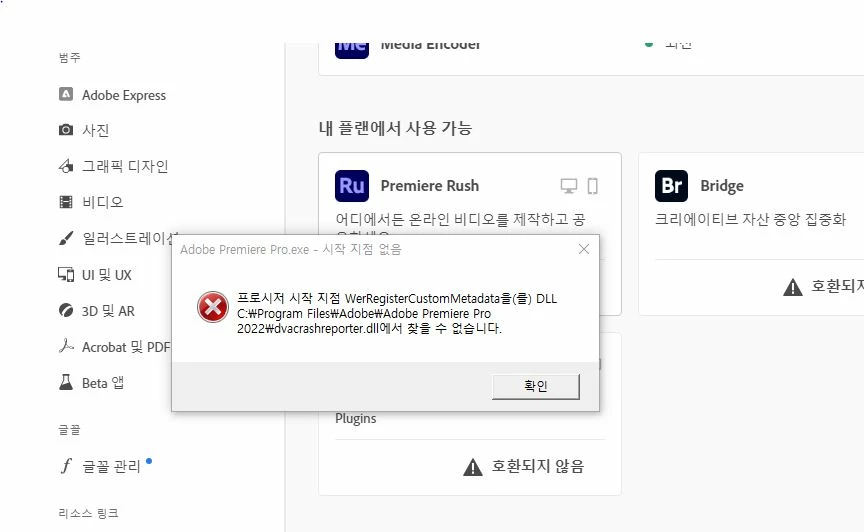Click the sphere icon beside 3D 및 AR
The width and height of the screenshot is (864, 532).
[x=66, y=310]
